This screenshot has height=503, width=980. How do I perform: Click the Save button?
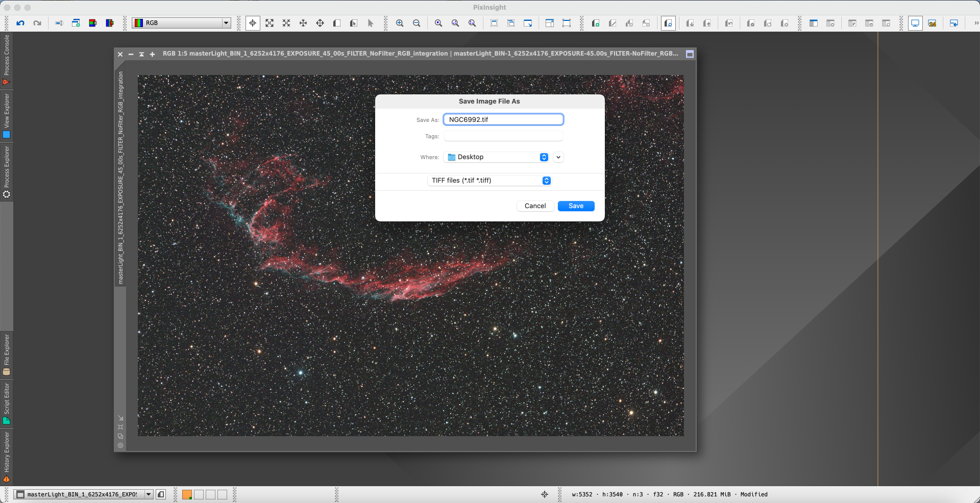coord(576,206)
